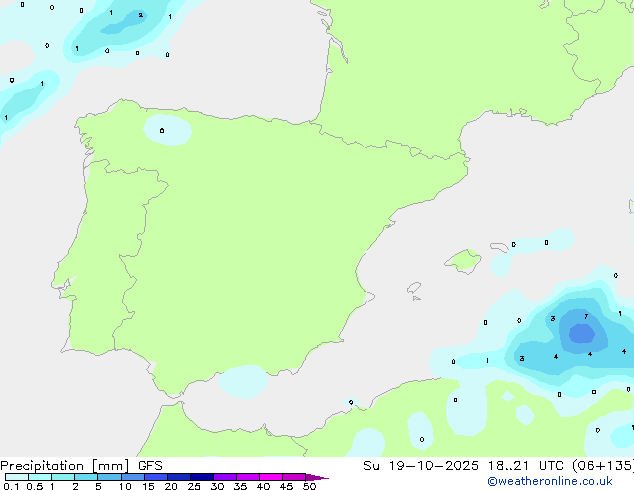634x490 pixels.
Task: Click the 0.1–0.5 mm legend color swatch
Action: tap(17, 477)
